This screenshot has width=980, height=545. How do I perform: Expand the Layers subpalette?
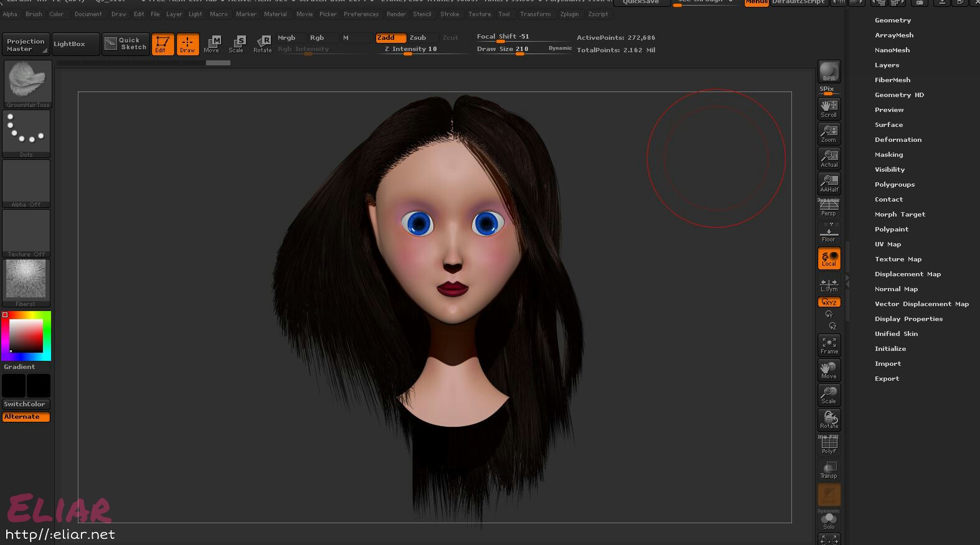pyautogui.click(x=887, y=65)
